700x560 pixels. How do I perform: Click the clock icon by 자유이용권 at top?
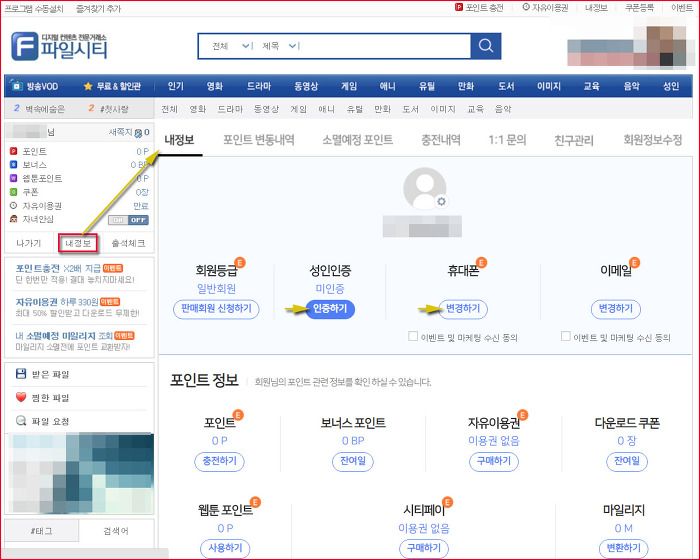pos(526,7)
